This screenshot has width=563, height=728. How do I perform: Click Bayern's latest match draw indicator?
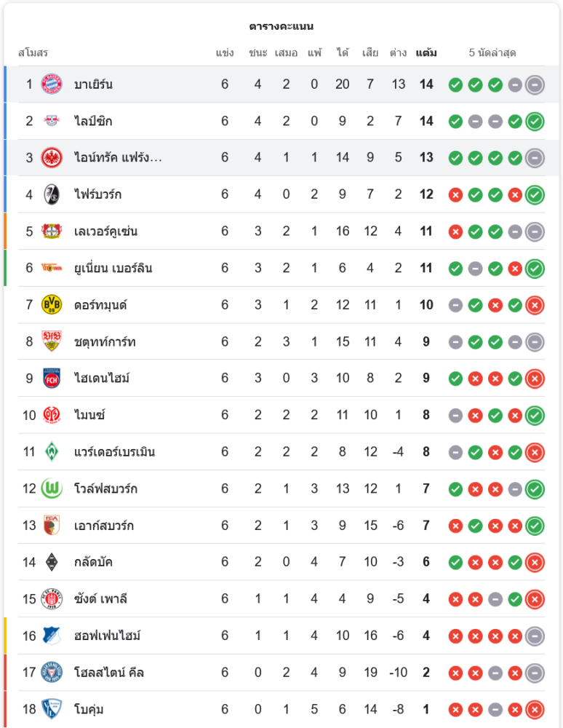tap(535, 84)
